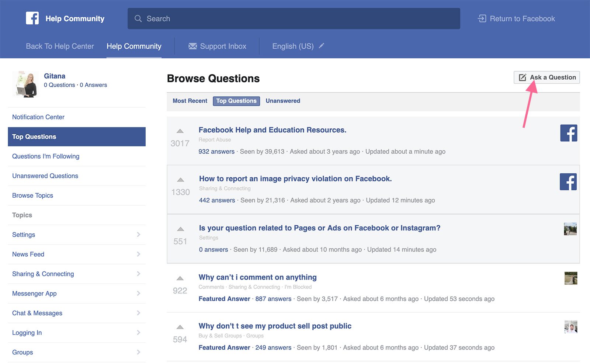
Task: Expand the Sharing & Connecting topic
Action: coord(139,274)
